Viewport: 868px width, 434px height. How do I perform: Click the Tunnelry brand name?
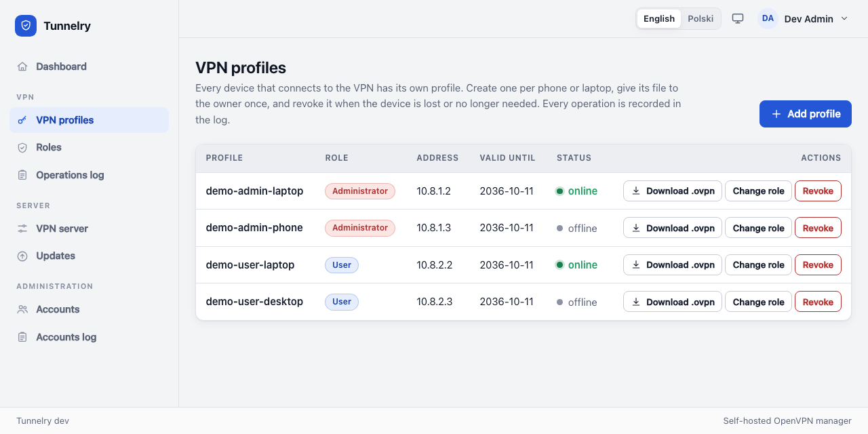tap(67, 26)
